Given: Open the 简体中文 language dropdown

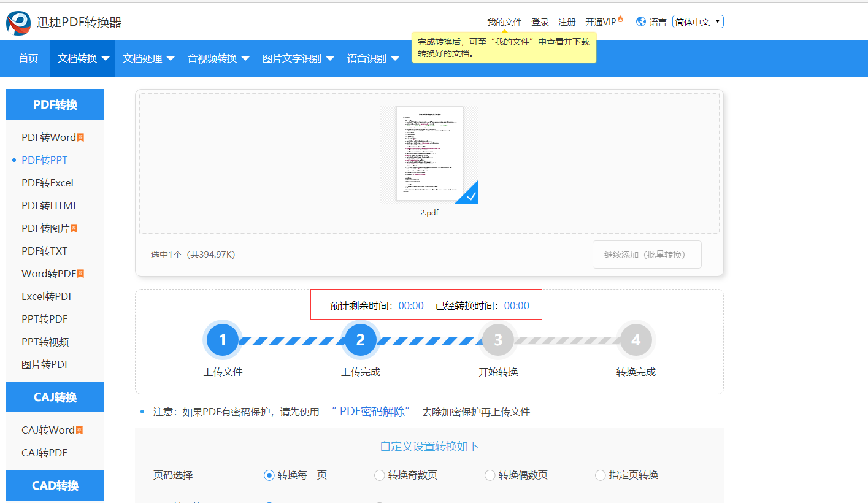Looking at the screenshot, I should 698,21.
